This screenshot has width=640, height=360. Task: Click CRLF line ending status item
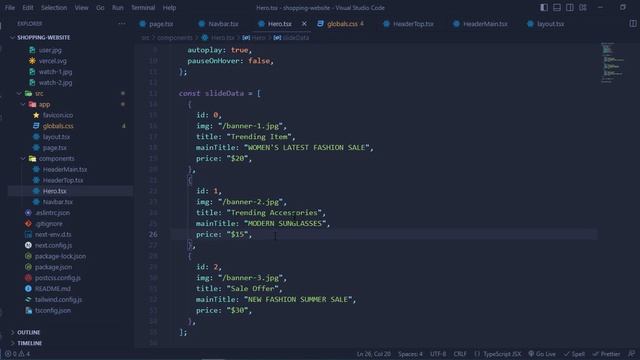coord(460,354)
